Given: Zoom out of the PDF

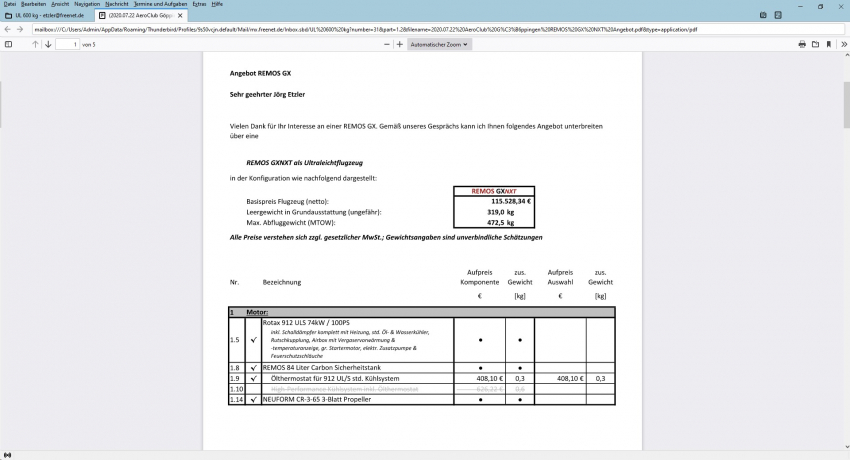Looking at the screenshot, I should (x=387, y=44).
